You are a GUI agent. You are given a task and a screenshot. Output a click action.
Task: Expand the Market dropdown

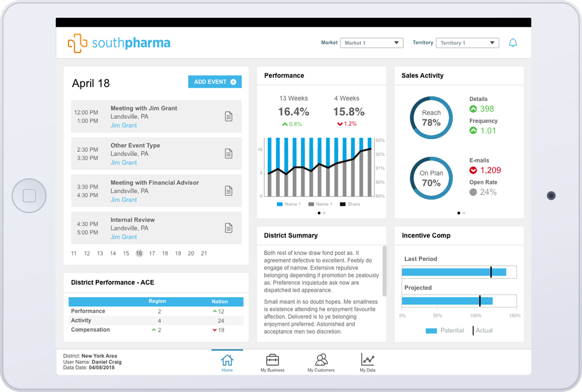[x=371, y=43]
